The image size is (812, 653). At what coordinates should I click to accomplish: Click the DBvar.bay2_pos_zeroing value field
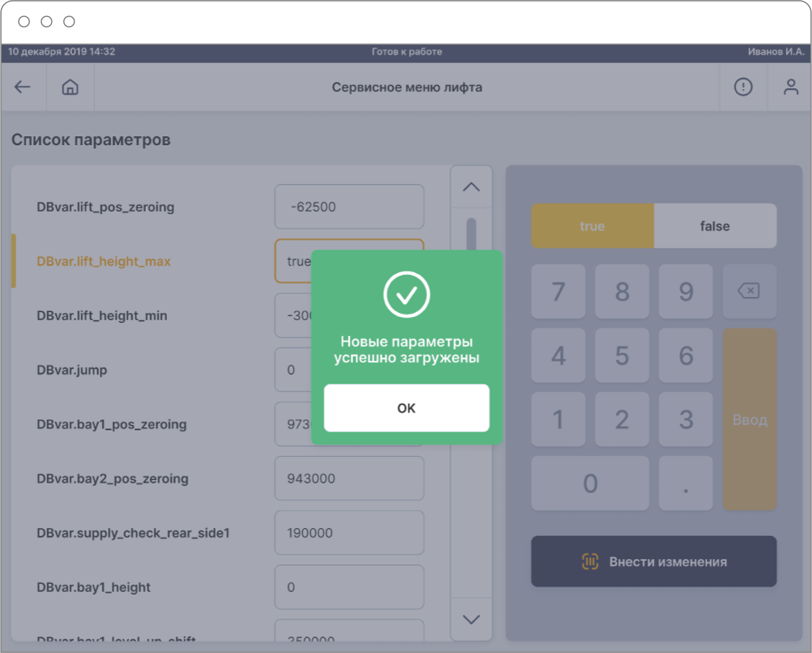point(349,478)
